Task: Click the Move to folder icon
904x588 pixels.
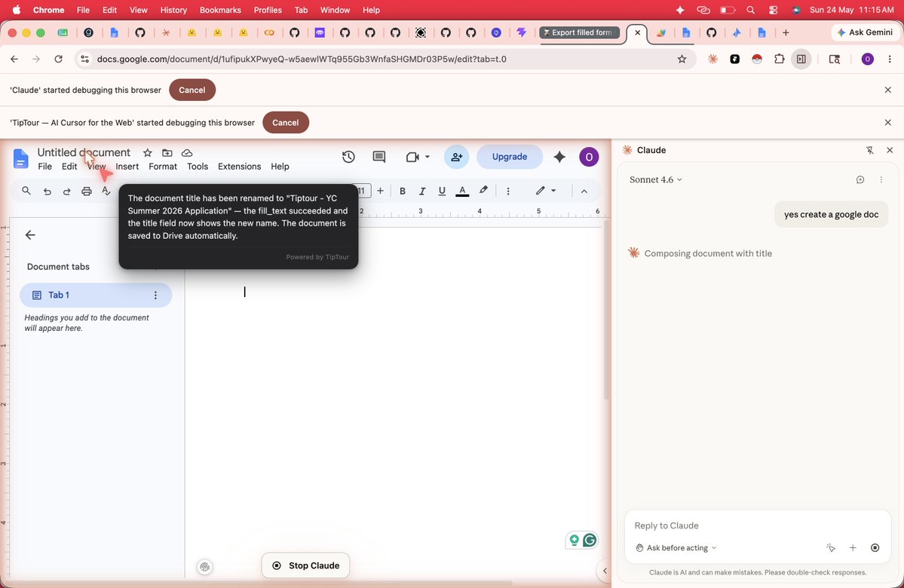Action: (167, 153)
